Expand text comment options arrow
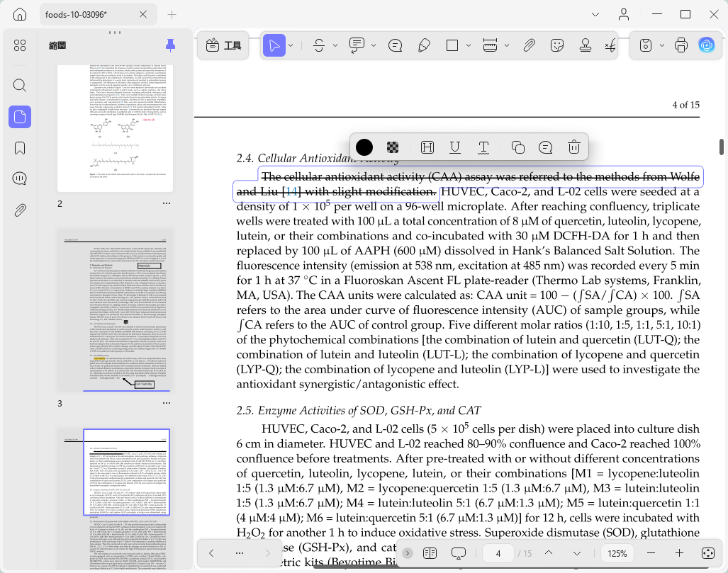728x573 pixels. (x=374, y=45)
